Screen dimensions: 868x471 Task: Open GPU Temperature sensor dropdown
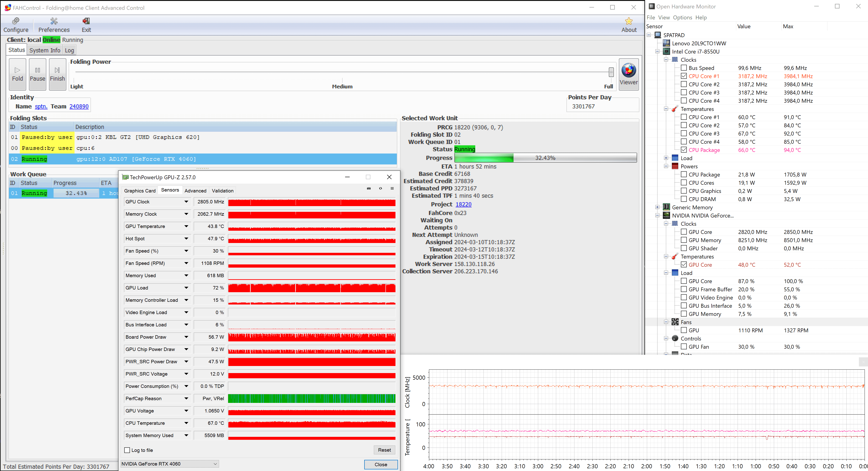point(186,226)
